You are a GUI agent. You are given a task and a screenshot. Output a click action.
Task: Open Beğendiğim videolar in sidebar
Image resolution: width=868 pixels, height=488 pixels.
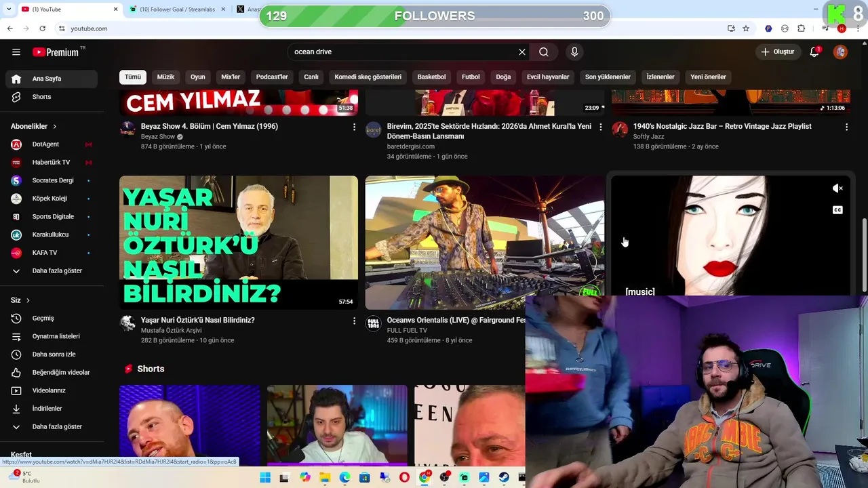pyautogui.click(x=52, y=372)
